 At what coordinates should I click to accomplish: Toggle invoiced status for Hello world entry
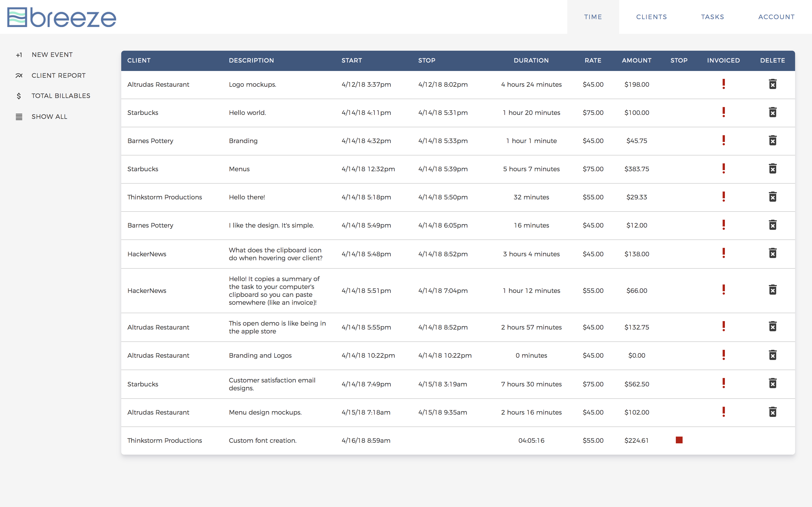[x=723, y=112]
